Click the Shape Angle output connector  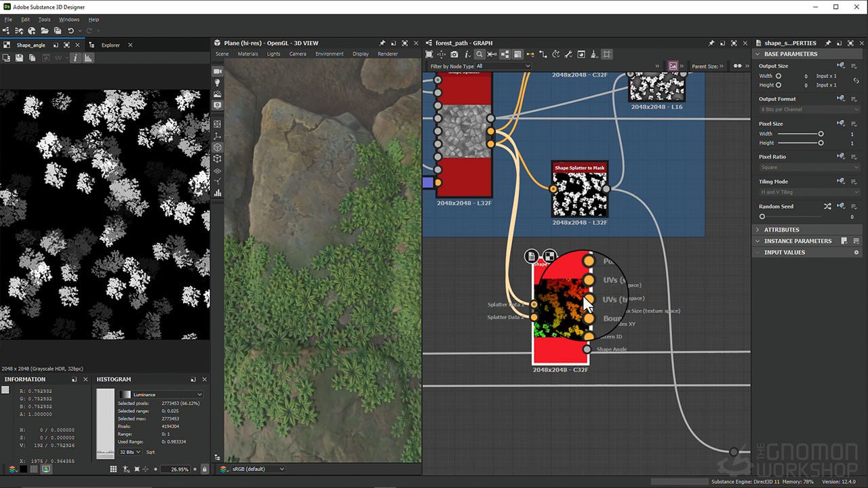point(587,349)
